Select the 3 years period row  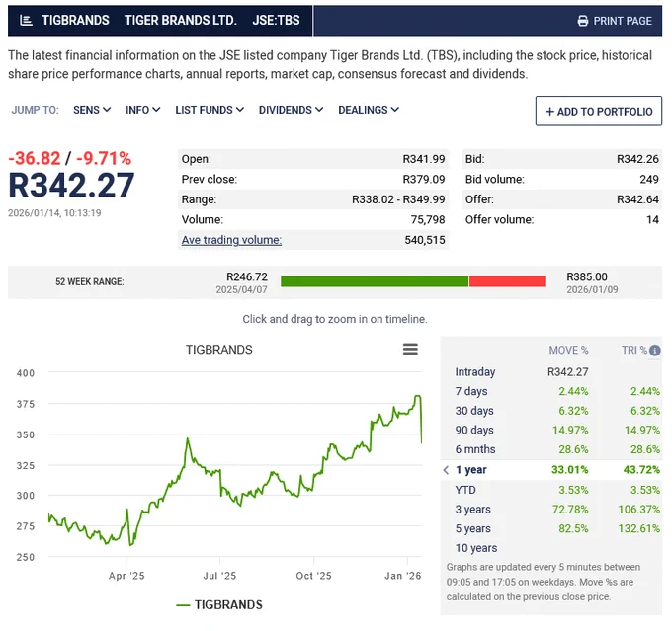point(551,510)
